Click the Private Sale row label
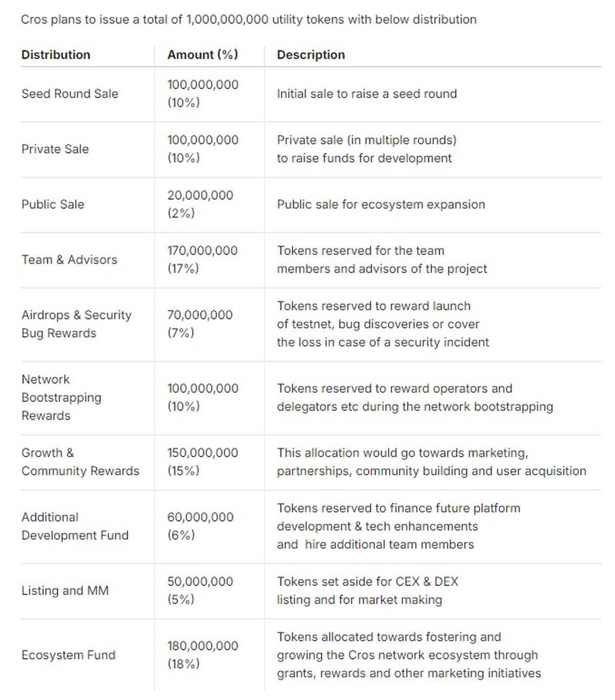 point(55,149)
